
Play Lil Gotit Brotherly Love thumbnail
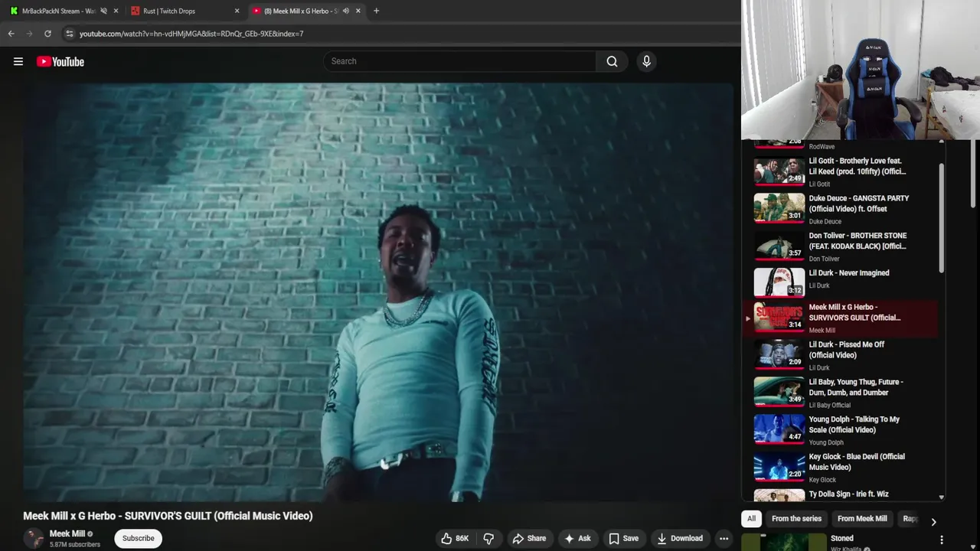tap(779, 170)
